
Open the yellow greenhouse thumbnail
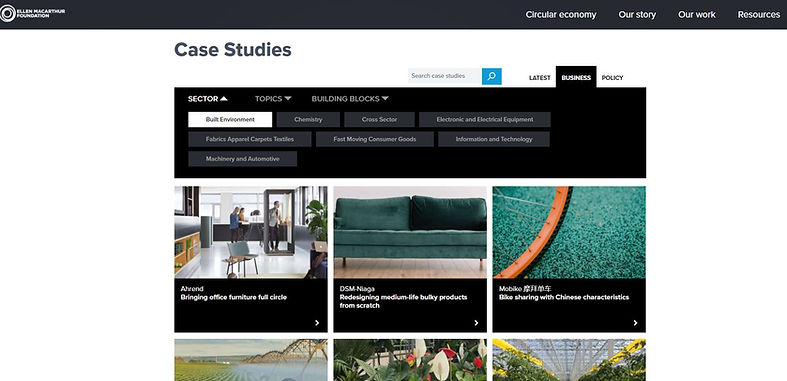(569, 360)
